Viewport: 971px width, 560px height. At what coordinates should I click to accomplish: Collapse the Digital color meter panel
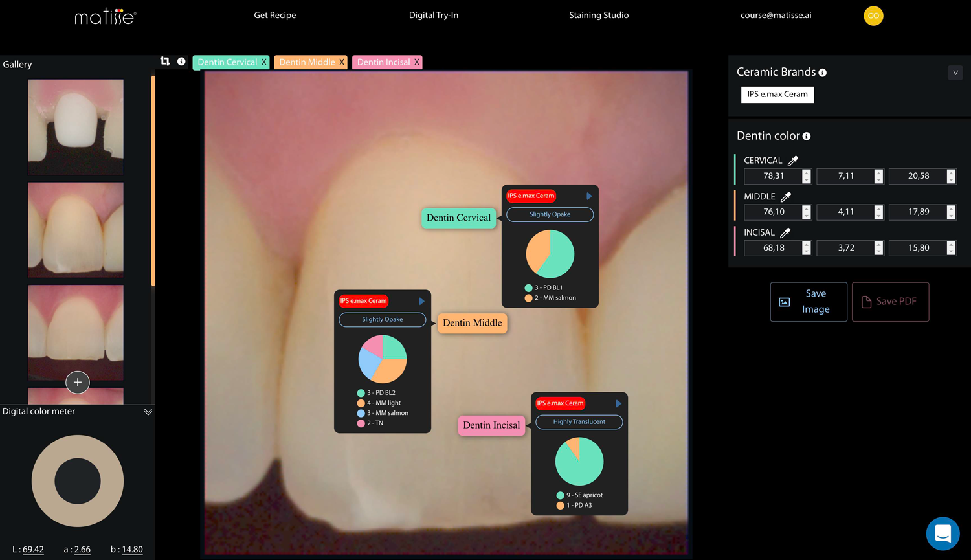(148, 412)
